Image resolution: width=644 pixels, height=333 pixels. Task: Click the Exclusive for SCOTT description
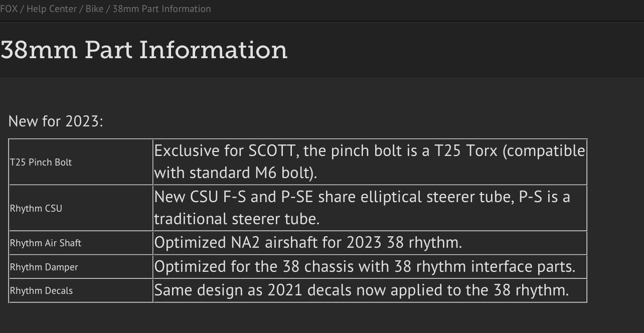pos(370,161)
